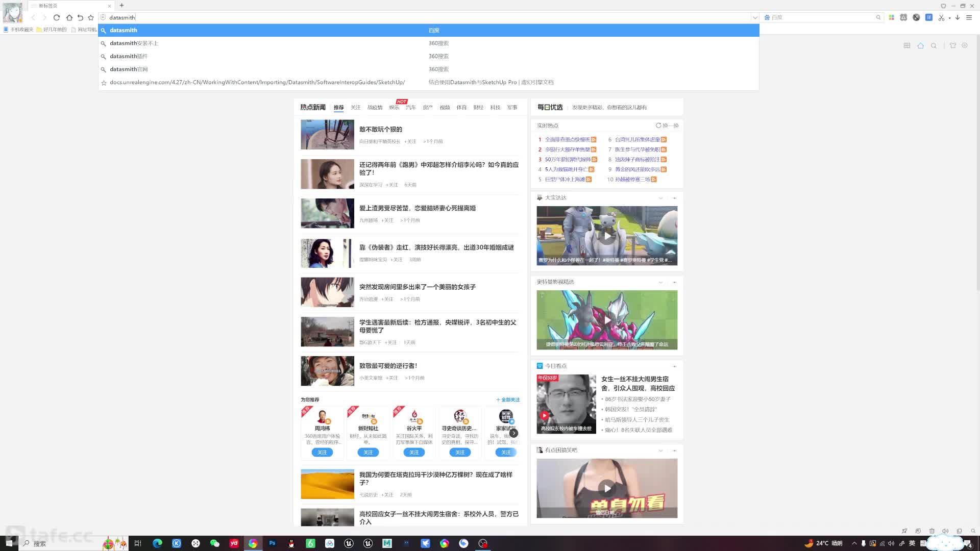This screenshot has height=551, width=980.
Task: Switch to the 娱乐 news tab
Action: coord(394,108)
